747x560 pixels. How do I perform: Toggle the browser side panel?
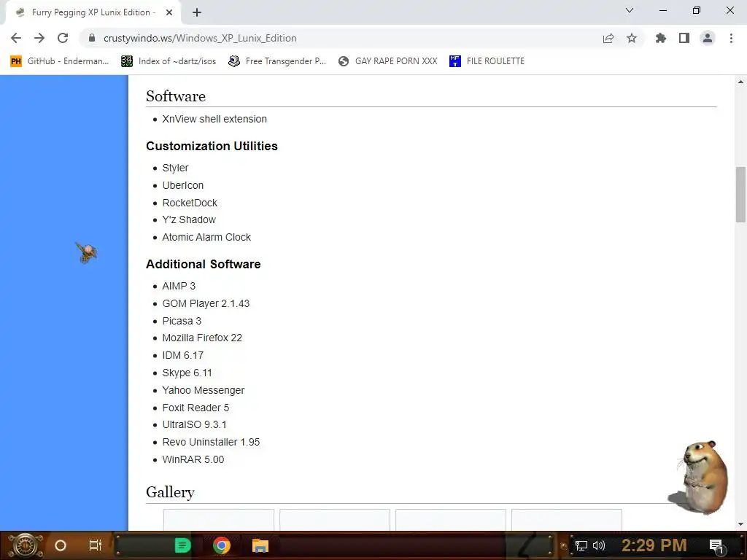point(684,38)
